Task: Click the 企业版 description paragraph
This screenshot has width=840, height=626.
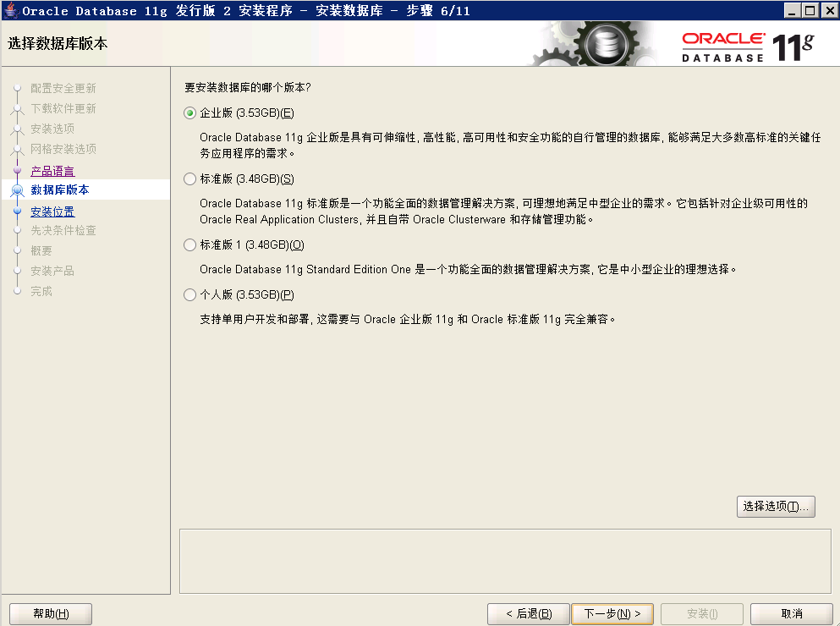Action: 510,146
